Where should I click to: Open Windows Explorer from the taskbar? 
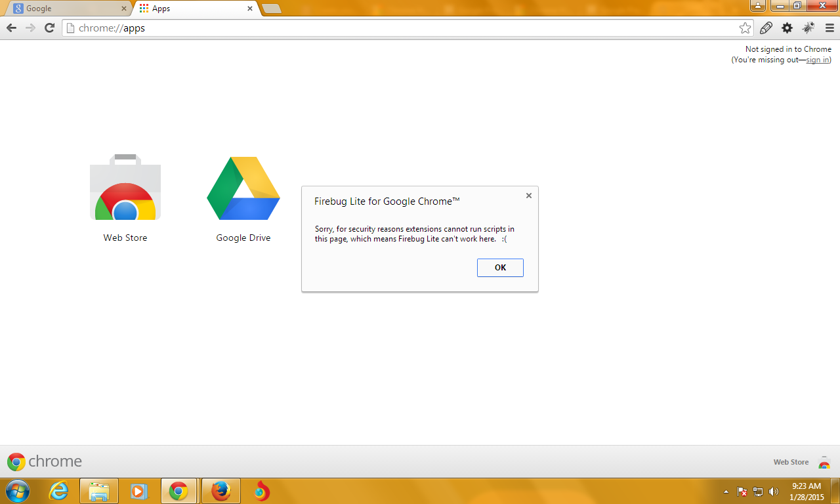99,491
